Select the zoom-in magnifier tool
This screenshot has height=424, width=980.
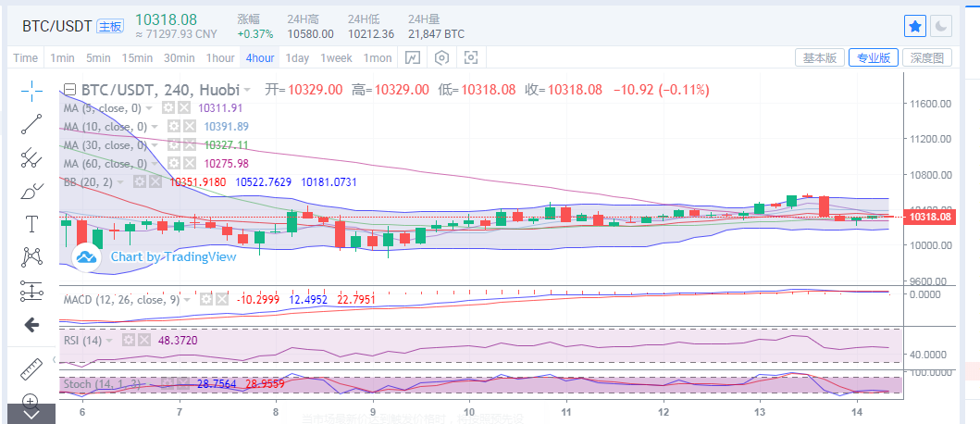click(x=31, y=401)
